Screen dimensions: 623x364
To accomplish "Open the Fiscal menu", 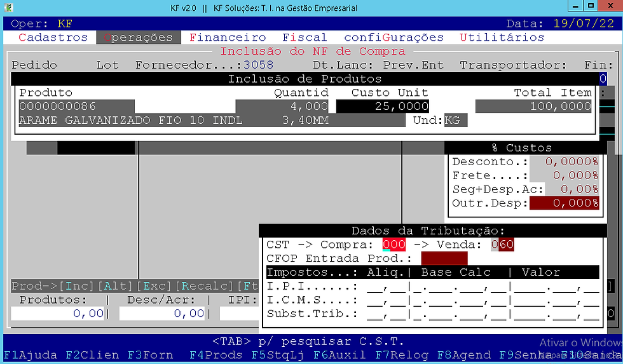I will (x=305, y=37).
